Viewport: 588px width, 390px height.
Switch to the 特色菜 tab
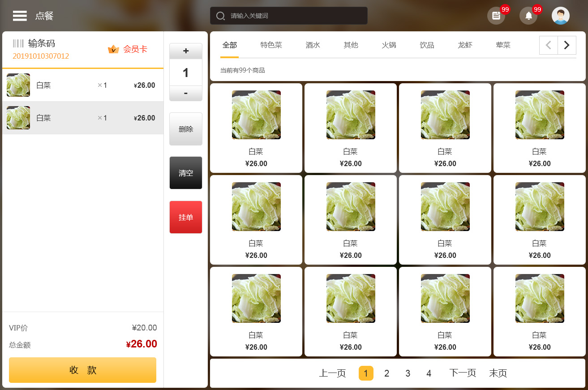[x=271, y=45]
